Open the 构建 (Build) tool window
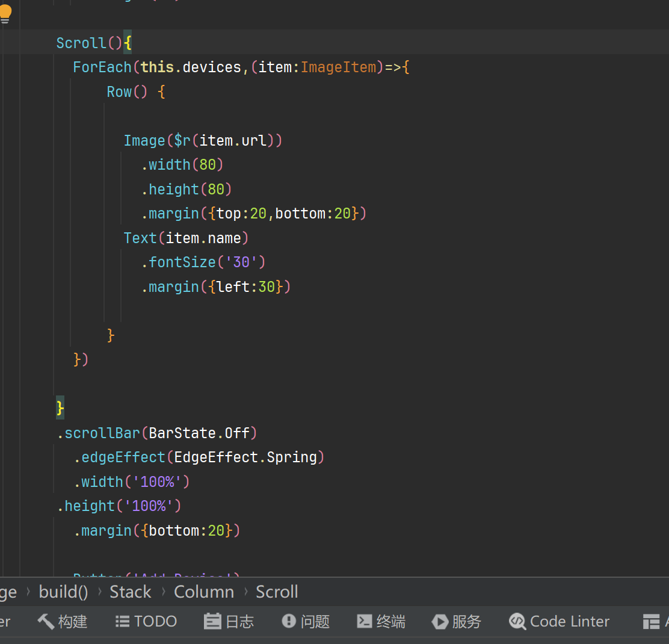This screenshot has width=669, height=644. point(63,621)
